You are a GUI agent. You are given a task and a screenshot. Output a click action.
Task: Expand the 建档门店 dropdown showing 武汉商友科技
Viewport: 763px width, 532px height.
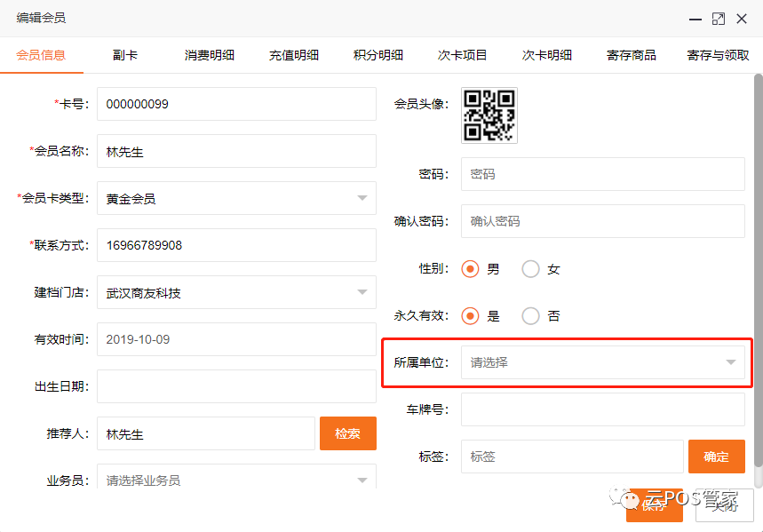click(236, 292)
